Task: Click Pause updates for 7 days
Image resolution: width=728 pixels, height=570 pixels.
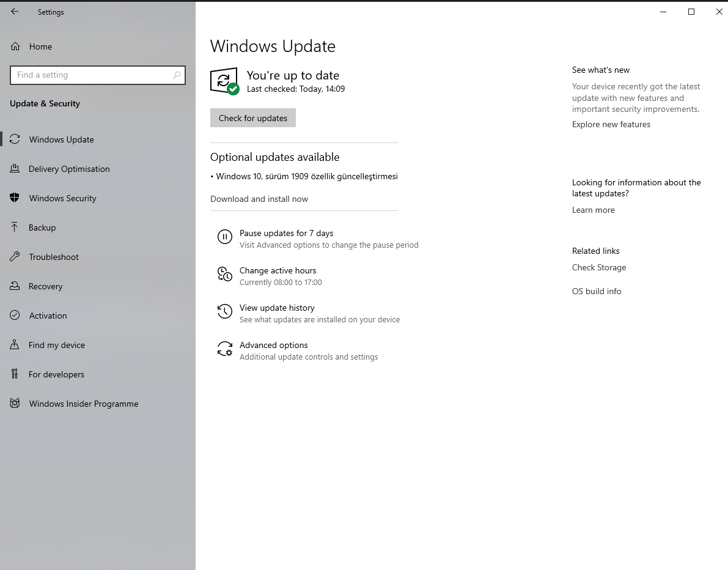Action: pos(287,233)
